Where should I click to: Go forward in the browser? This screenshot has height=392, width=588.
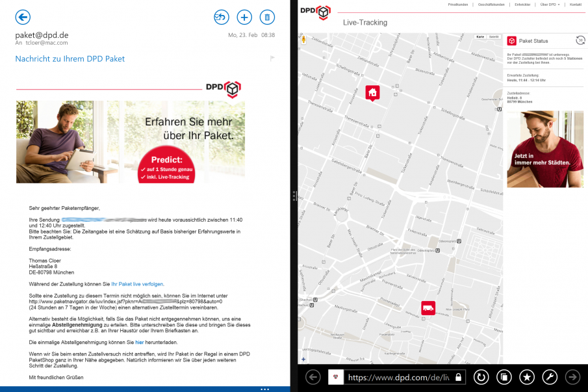tap(572, 377)
